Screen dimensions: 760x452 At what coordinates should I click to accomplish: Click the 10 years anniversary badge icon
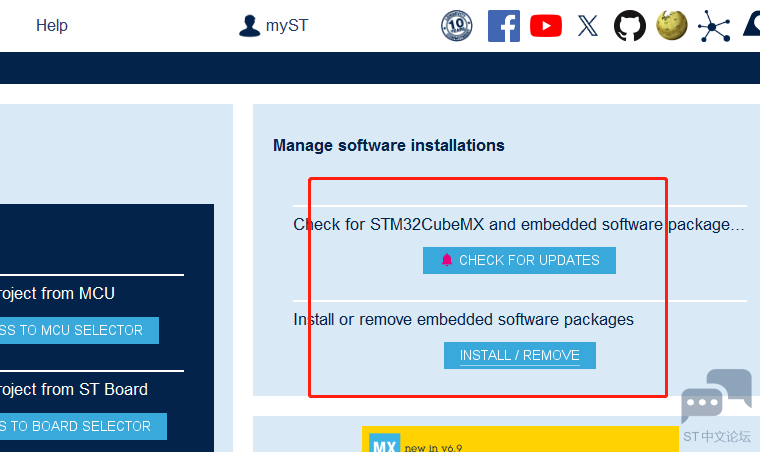coord(457,26)
